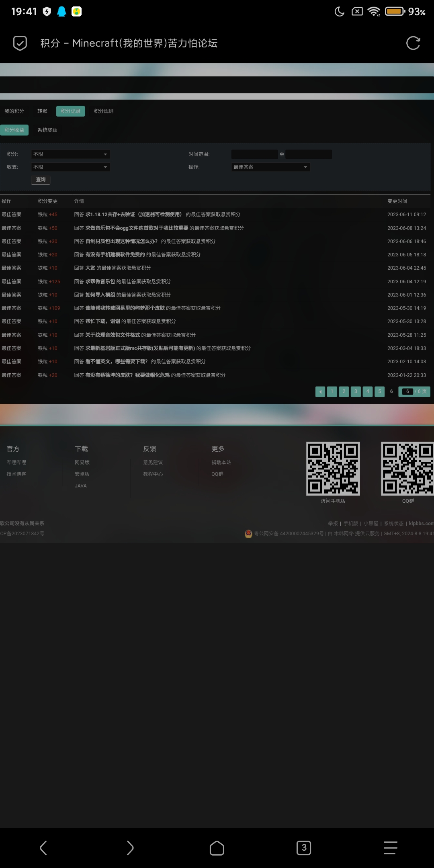Screen dimensions: 434x868
Task: Go back with browser back arrow
Action: tap(43, 848)
